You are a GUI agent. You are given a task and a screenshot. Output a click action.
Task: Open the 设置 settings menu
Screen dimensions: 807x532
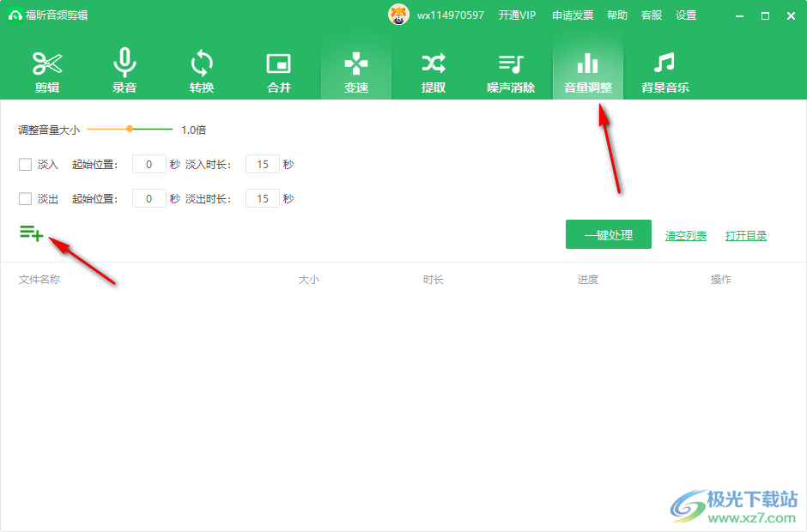(x=686, y=15)
